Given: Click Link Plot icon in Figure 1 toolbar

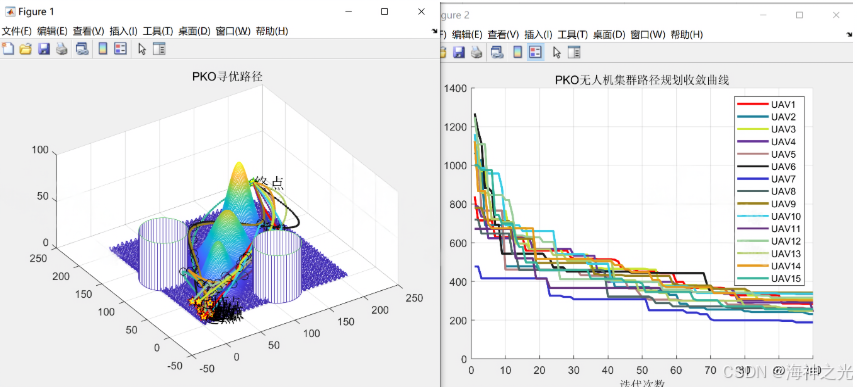Looking at the screenshot, I should pyautogui.click(x=82, y=49).
